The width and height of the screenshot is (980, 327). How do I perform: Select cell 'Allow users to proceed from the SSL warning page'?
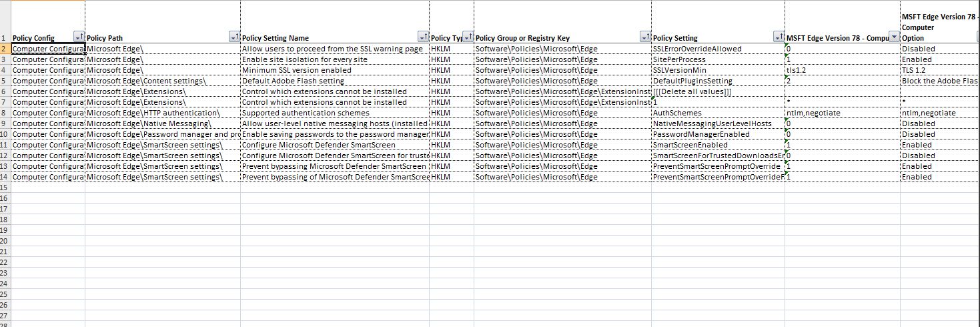point(335,49)
